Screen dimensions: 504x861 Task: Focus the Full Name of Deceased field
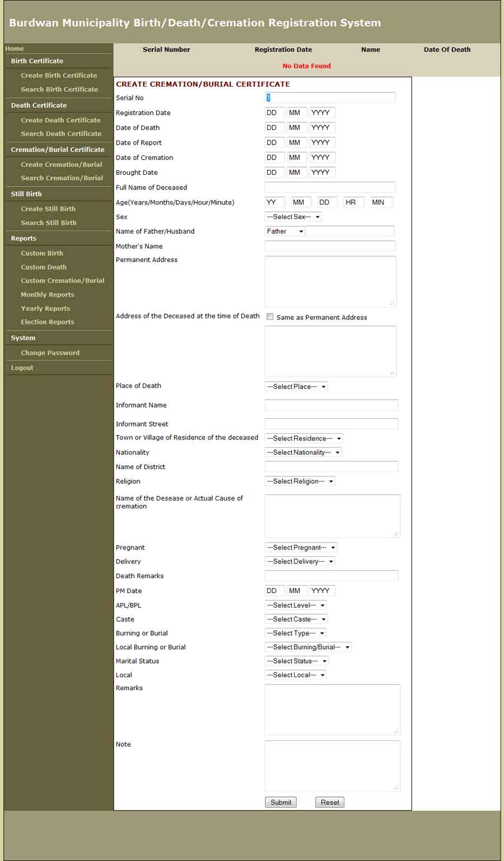330,187
